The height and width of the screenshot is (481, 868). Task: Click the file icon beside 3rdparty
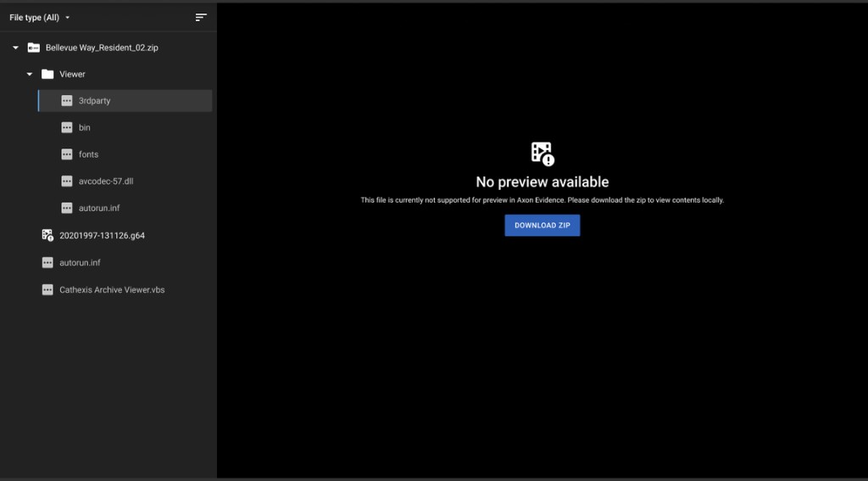click(x=66, y=101)
